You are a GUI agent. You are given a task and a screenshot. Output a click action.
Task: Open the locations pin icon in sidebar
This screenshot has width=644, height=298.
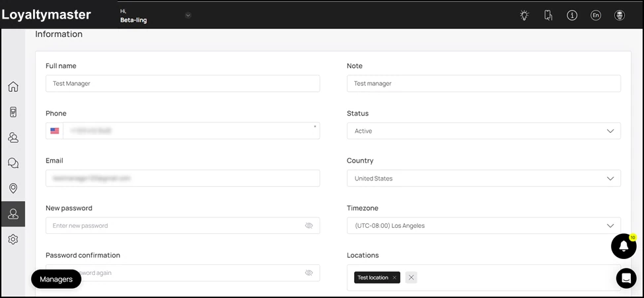[x=13, y=188]
